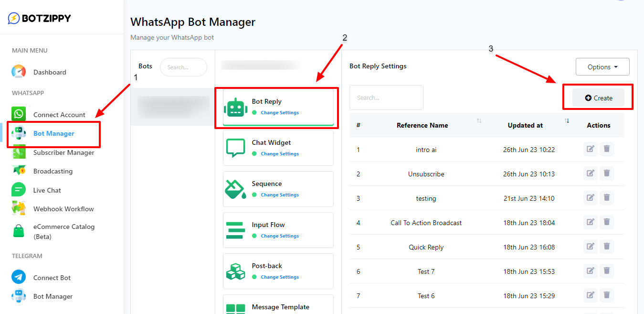The width and height of the screenshot is (644, 314).
Task: Click the Botzippy logo
Action: (x=39, y=18)
